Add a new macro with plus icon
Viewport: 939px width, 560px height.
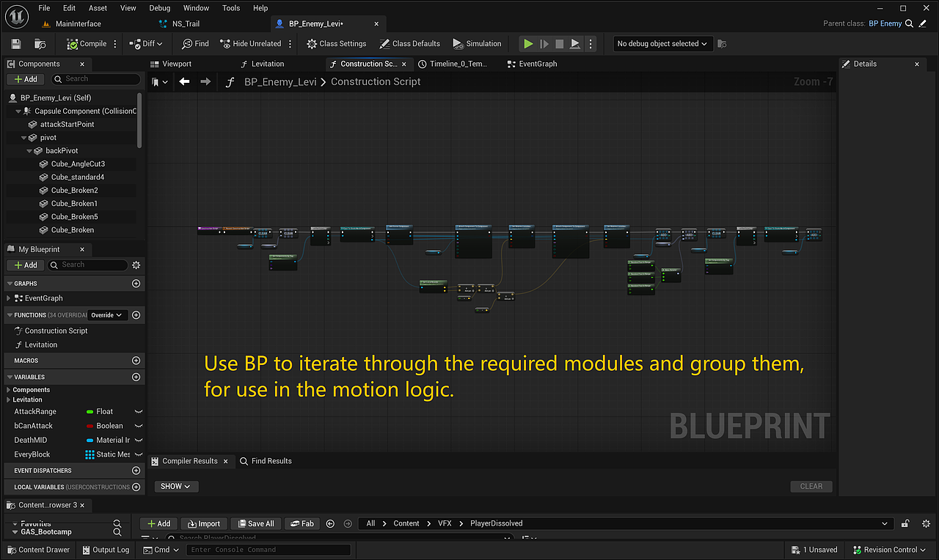[136, 361]
